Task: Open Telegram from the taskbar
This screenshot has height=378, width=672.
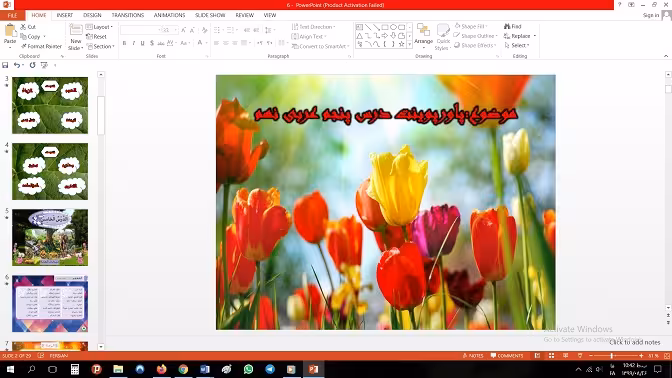Action: click(x=270, y=369)
